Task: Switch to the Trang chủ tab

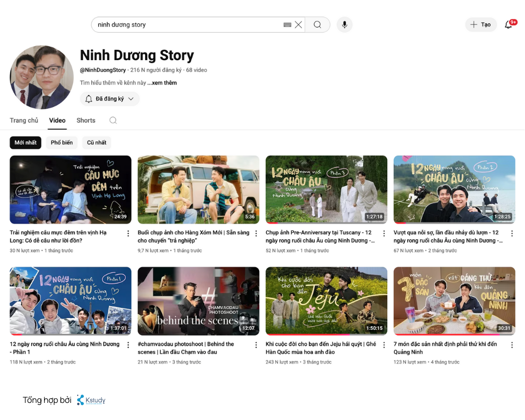Action: 24,120
